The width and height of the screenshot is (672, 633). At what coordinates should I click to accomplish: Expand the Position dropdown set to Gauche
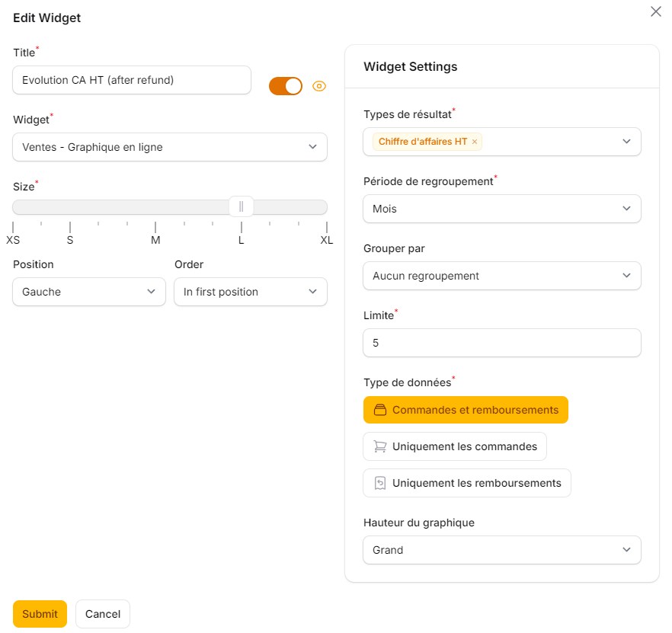89,292
